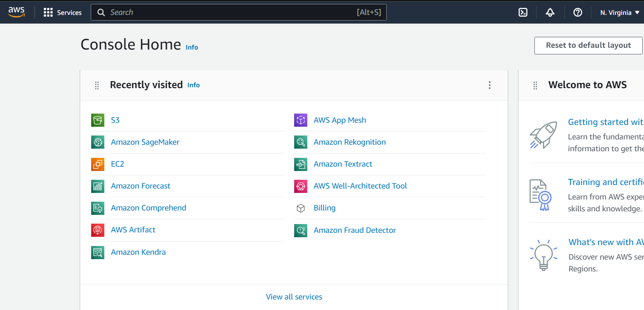This screenshot has width=644, height=310.
Task: Open the Recently visited widget options menu
Action: [490, 85]
